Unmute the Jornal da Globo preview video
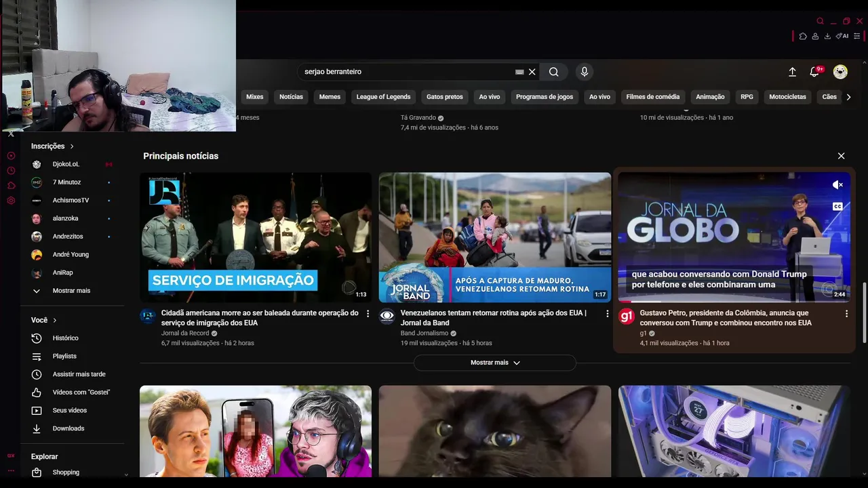This screenshot has height=488, width=868. [837, 184]
